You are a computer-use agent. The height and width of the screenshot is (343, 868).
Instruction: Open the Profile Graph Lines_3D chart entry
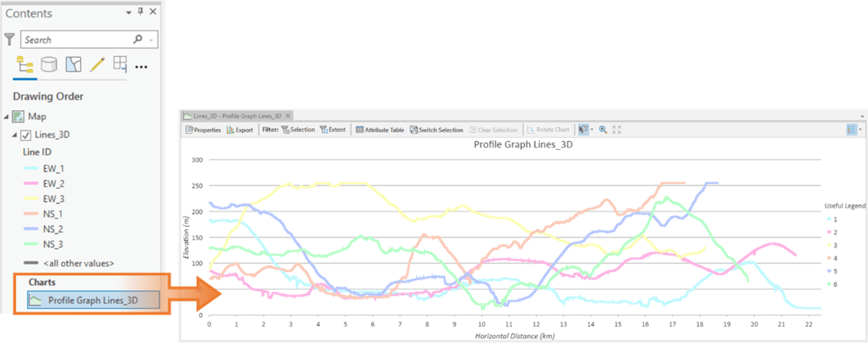coord(93,300)
